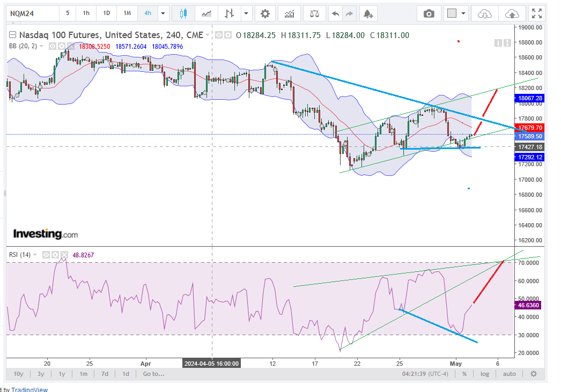Select the area chart style icon
This screenshot has width=561, height=392.
(x=206, y=13)
